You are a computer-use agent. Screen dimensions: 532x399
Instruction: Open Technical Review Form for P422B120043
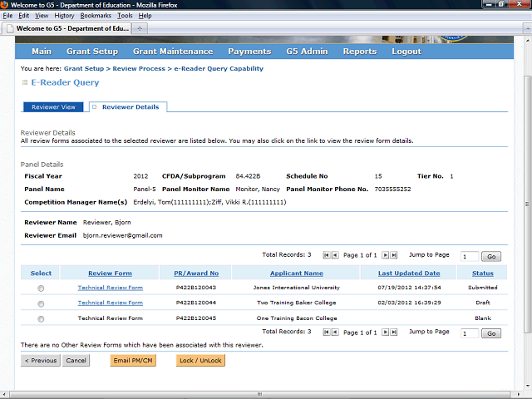(111, 288)
